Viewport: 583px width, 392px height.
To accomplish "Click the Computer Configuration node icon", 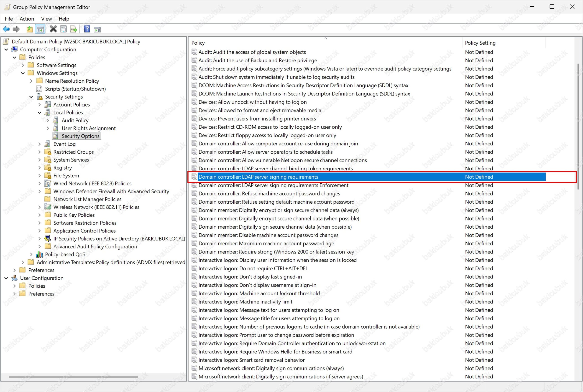I will (x=15, y=49).
